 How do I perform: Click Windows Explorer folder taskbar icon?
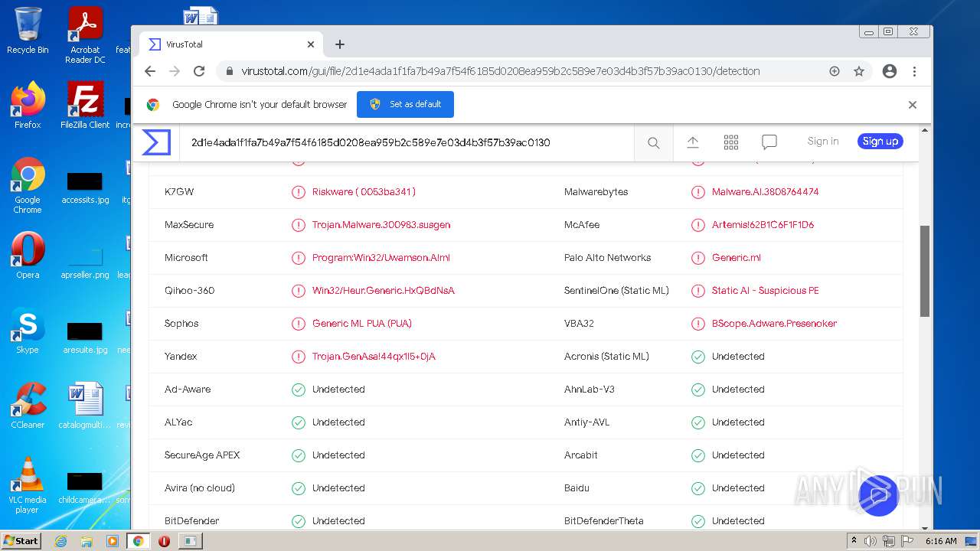click(x=87, y=541)
